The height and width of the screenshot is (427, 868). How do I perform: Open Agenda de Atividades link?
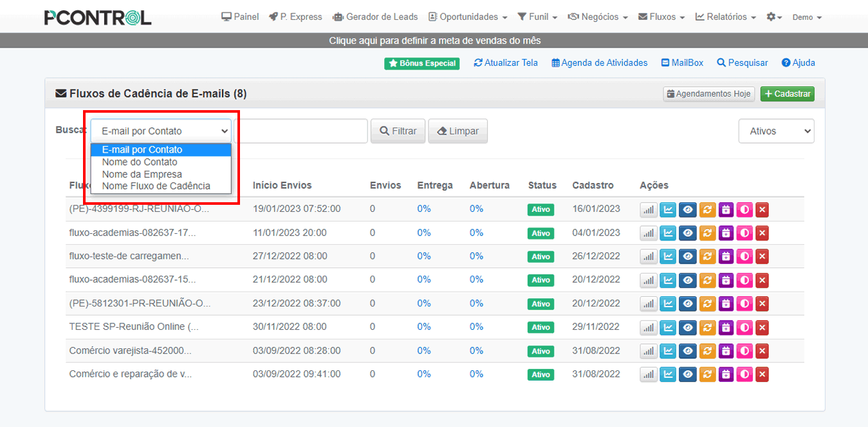600,63
